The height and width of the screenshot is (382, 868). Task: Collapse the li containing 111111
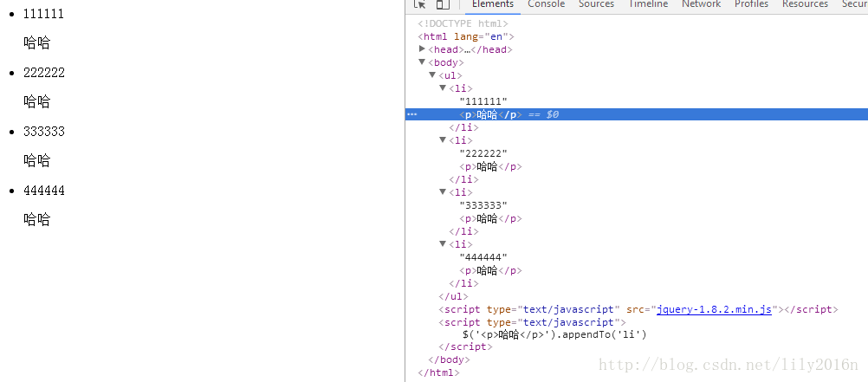coord(443,88)
